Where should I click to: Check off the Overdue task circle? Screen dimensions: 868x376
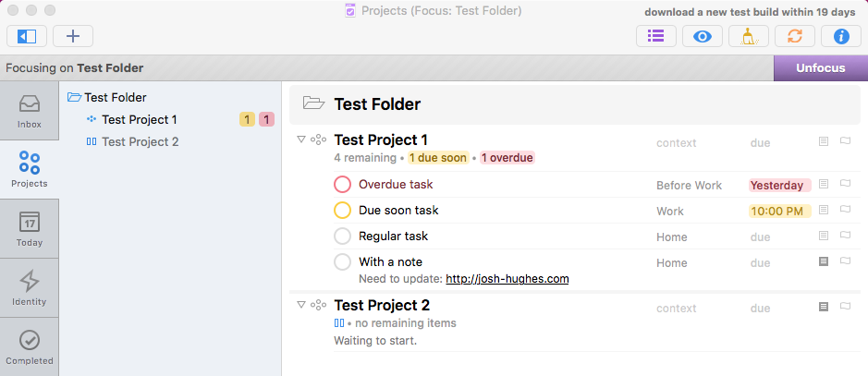[x=343, y=184]
